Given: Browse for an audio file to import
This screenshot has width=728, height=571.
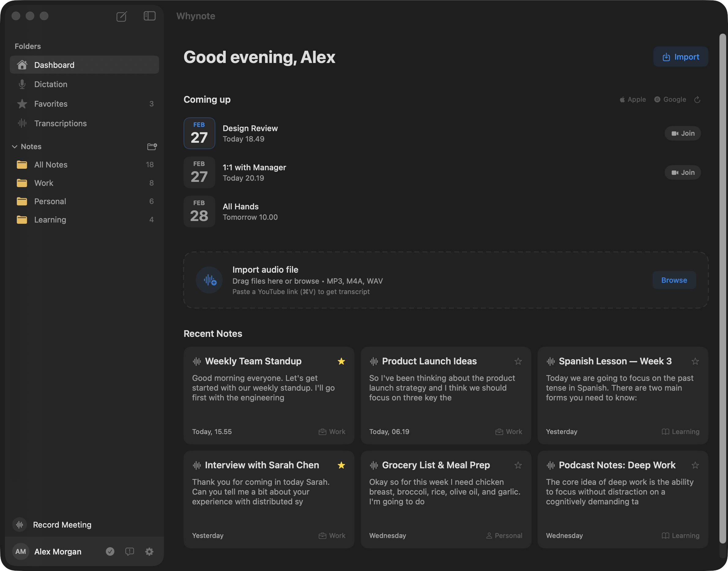Looking at the screenshot, I should 674,280.
